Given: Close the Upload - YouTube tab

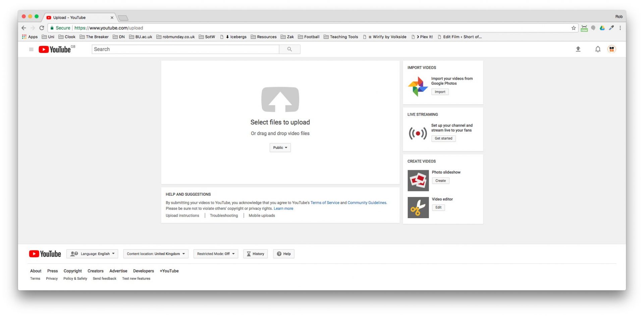Looking at the screenshot, I should [112, 18].
